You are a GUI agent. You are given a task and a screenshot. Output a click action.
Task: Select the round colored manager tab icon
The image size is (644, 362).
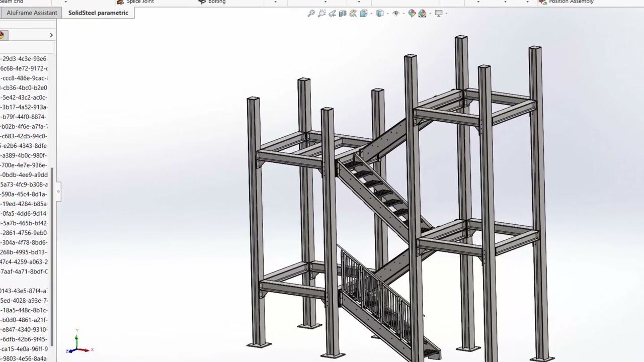(2, 35)
